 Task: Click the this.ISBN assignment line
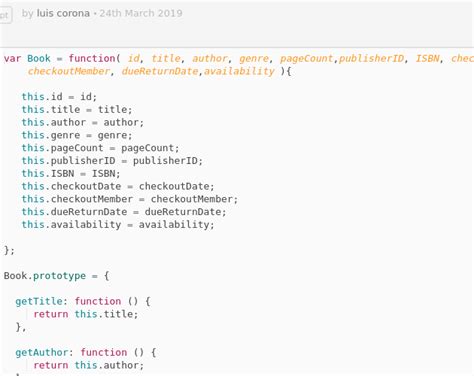71,174
